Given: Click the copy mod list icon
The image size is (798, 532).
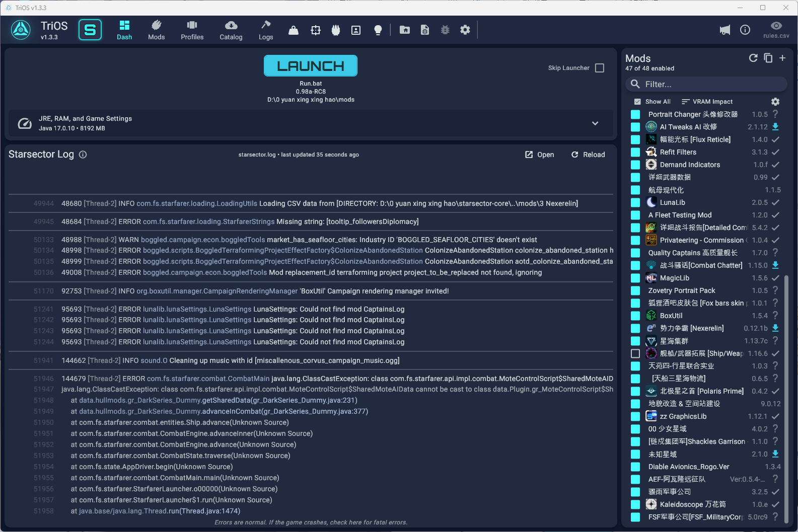Looking at the screenshot, I should (x=768, y=58).
